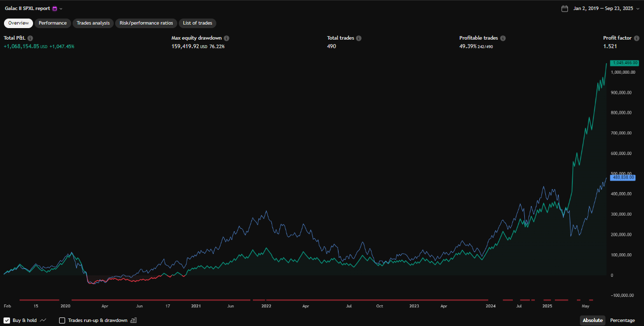Enable Trades run-up & drawdown checkbox
This screenshot has width=644, height=326.
(x=62, y=320)
